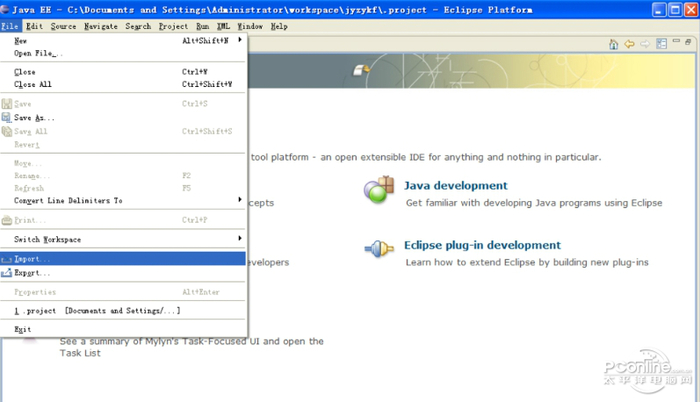
Task: Click the Welcome page Home icon
Action: (x=614, y=44)
